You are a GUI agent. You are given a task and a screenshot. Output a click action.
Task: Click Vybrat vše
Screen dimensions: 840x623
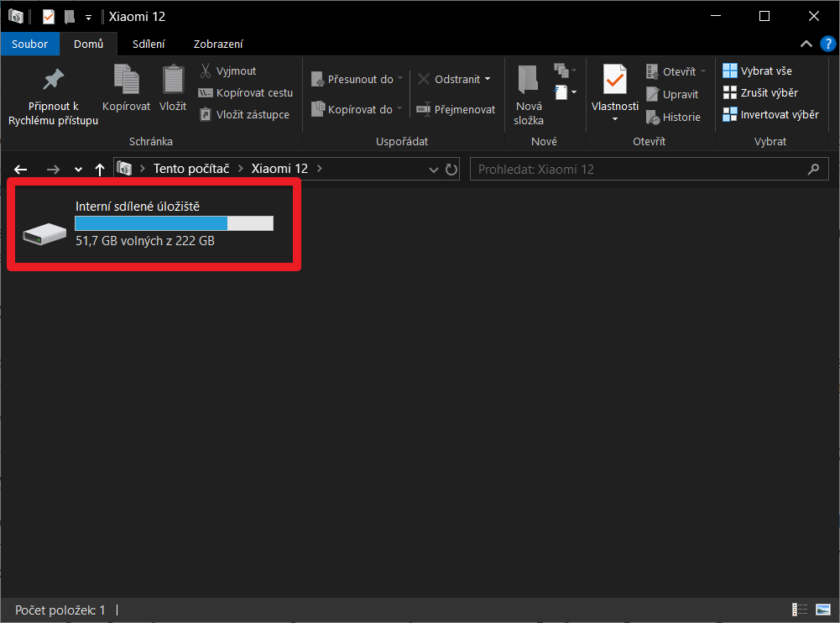757,71
